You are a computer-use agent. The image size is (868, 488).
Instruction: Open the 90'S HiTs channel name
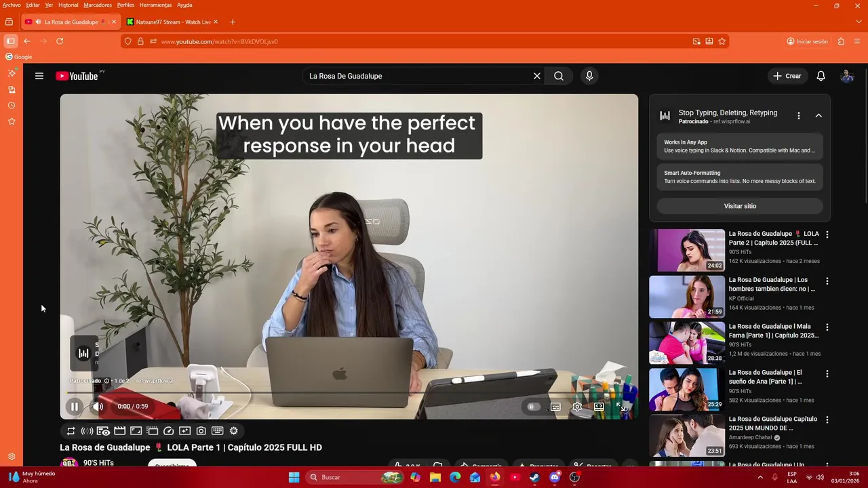[98, 463]
